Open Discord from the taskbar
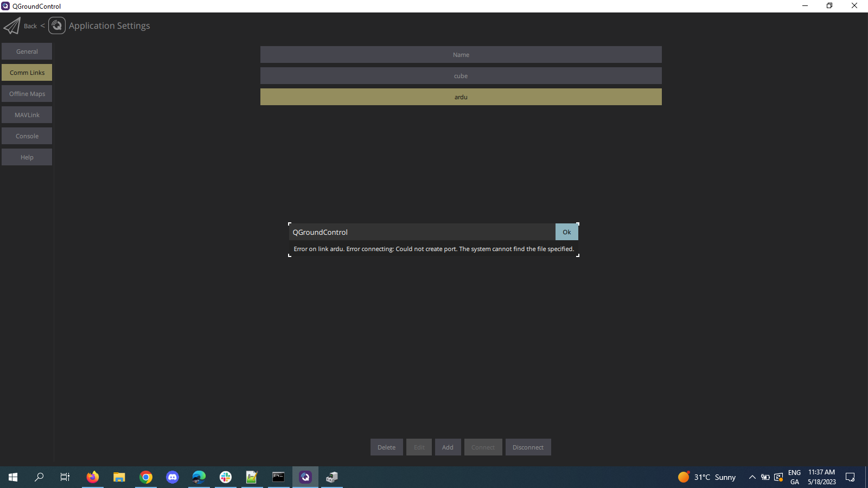The image size is (868, 488). [172, 477]
